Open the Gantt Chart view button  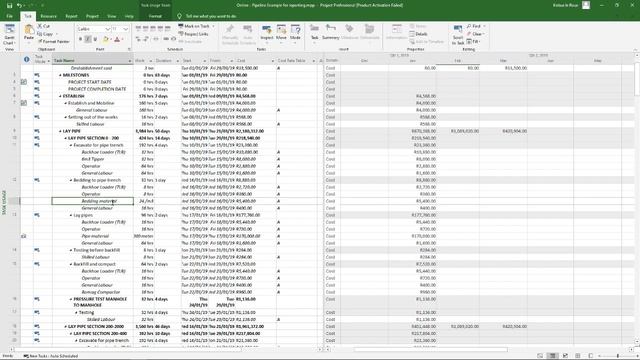(9, 34)
